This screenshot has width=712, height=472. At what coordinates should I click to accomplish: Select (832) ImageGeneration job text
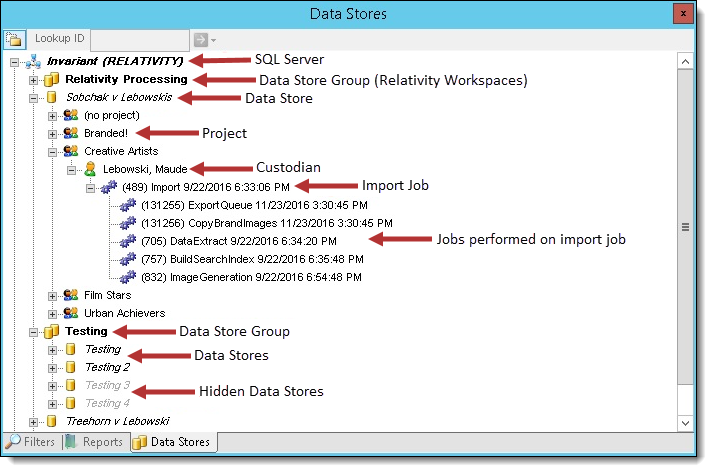pos(252,277)
